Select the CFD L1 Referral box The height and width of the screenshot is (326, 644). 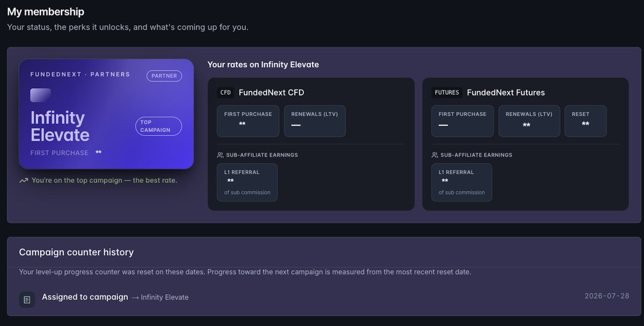point(247,182)
